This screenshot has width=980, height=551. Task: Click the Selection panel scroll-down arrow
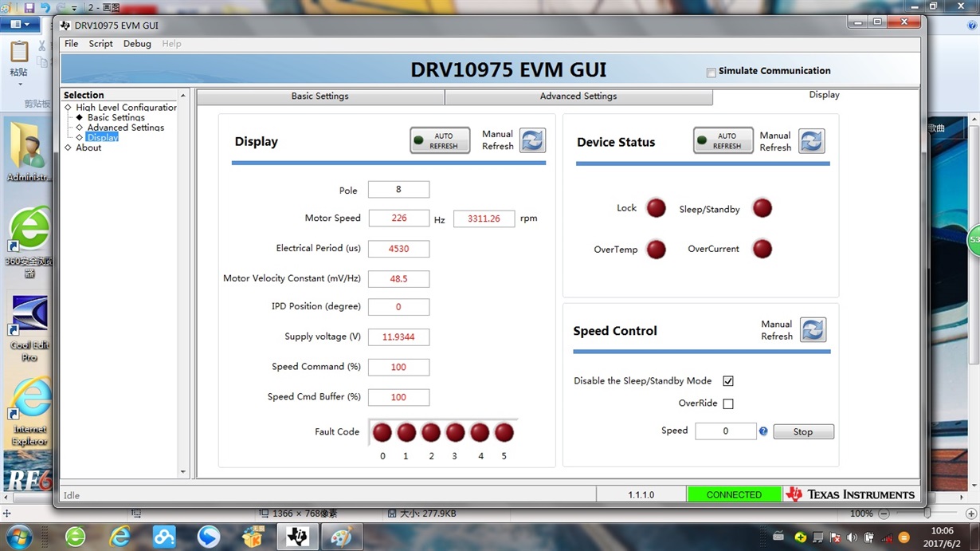pos(183,472)
